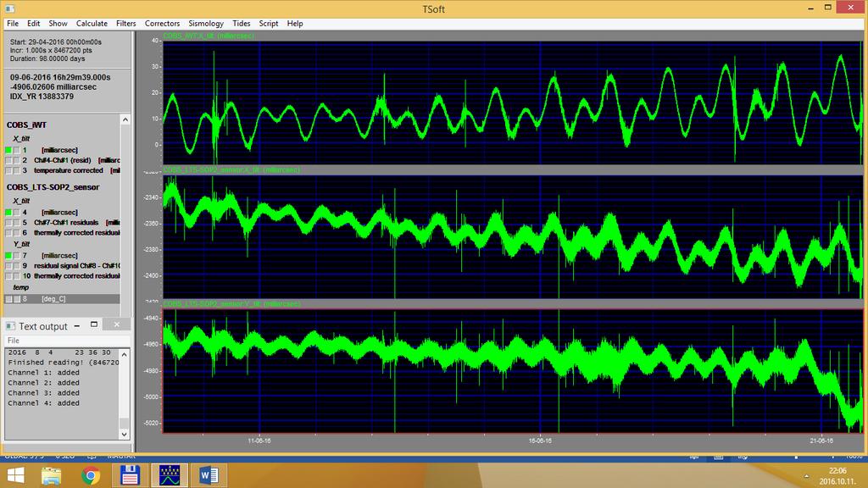Viewport: 868px width, 488px height.
Task: Click the Text output scroll up arrow
Action: click(x=125, y=354)
